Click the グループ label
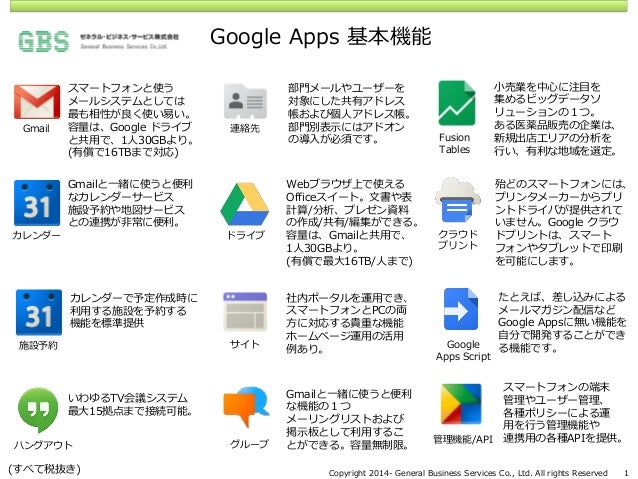The height and width of the screenshot is (479, 638). (249, 444)
